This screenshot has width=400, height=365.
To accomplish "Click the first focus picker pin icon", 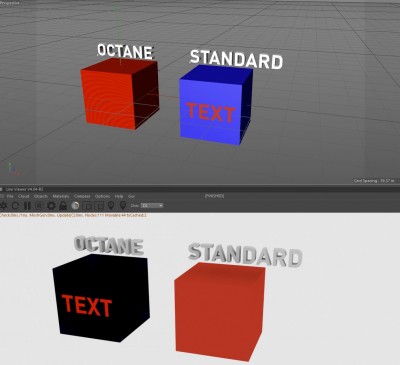I will [111, 206].
